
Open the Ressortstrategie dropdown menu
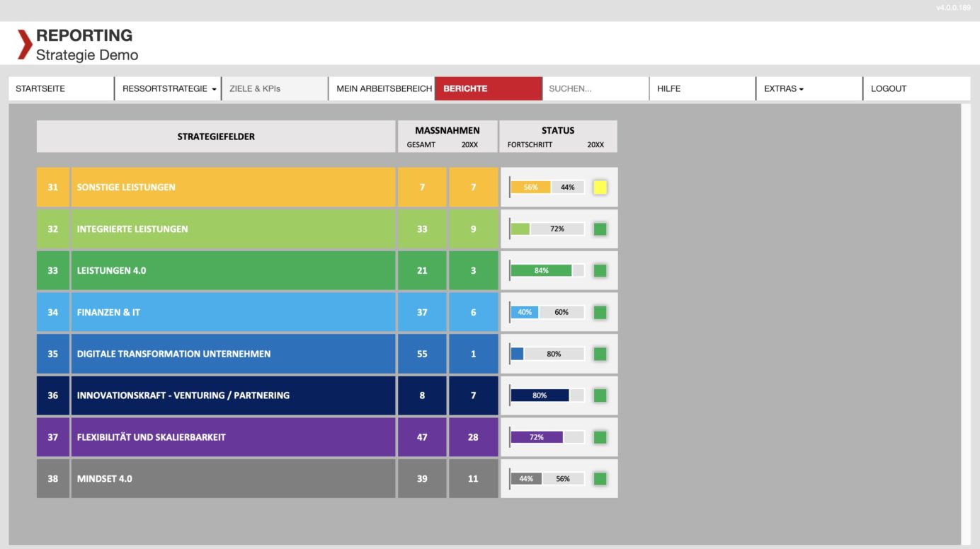(167, 88)
